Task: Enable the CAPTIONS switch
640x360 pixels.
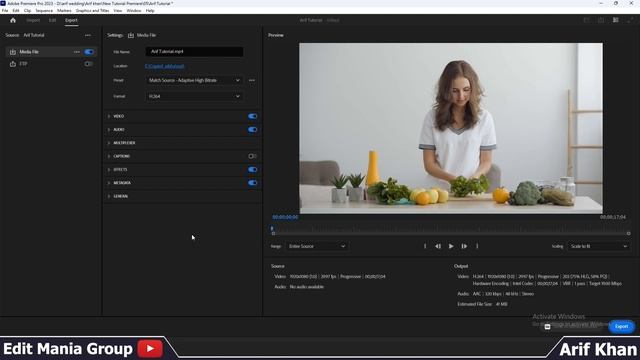Action: pyautogui.click(x=253, y=156)
